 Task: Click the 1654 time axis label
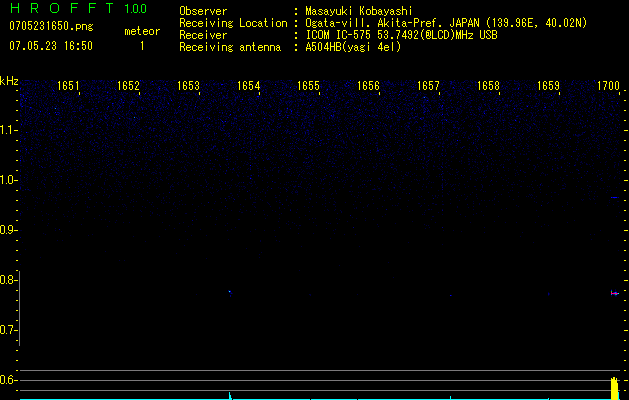coord(248,86)
